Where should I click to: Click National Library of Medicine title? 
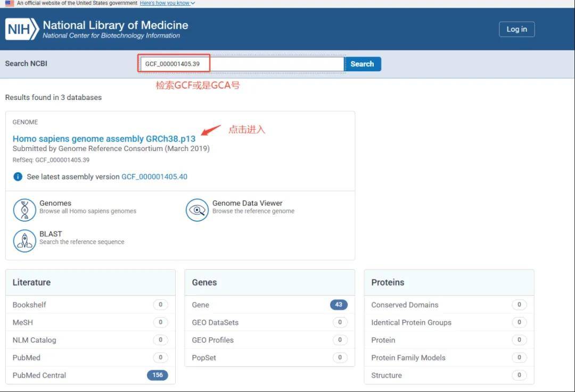tap(116, 25)
